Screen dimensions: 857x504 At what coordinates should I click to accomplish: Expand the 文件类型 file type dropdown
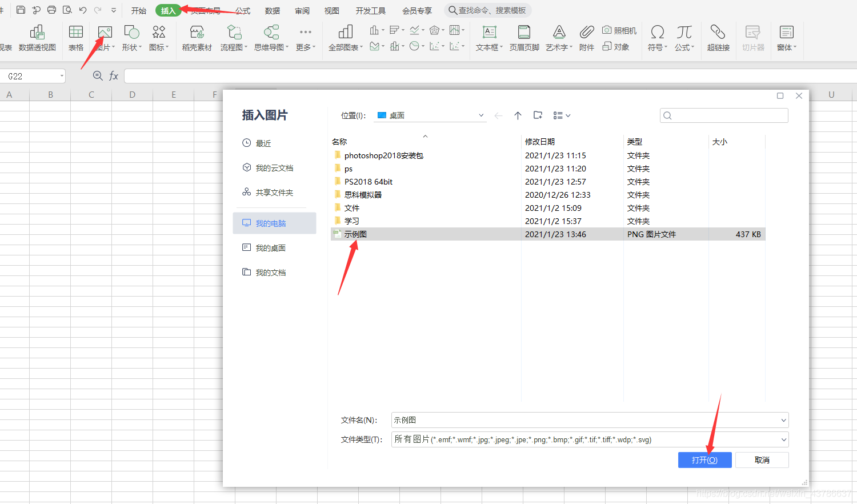tap(783, 439)
